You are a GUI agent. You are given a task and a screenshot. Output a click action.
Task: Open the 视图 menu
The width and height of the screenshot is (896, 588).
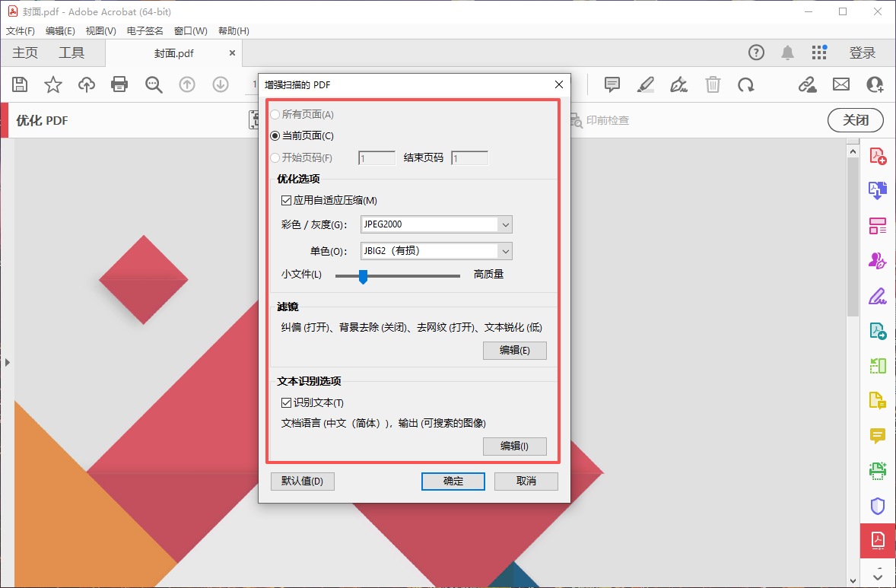click(100, 31)
